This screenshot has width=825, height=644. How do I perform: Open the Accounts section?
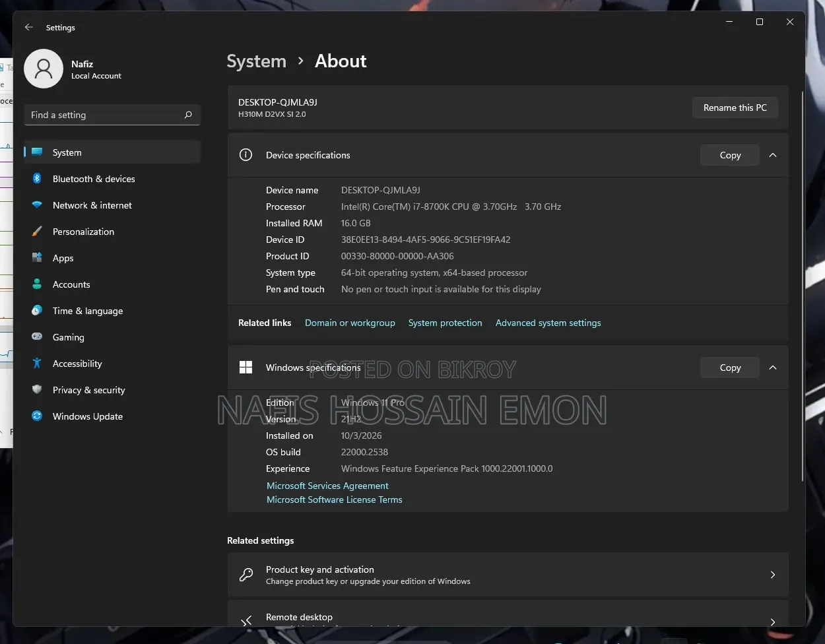click(x=112, y=284)
